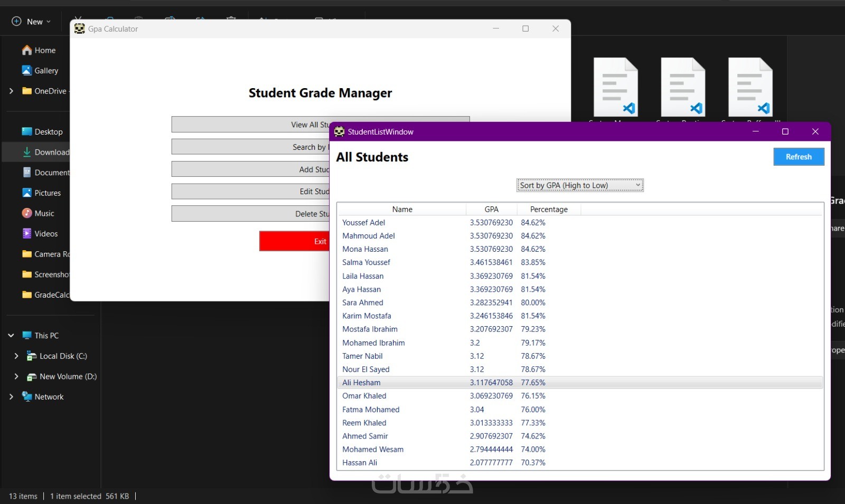Screen dimensions: 845x504
Task: Click the StudentListWindow title bar app icon
Action: (339, 131)
